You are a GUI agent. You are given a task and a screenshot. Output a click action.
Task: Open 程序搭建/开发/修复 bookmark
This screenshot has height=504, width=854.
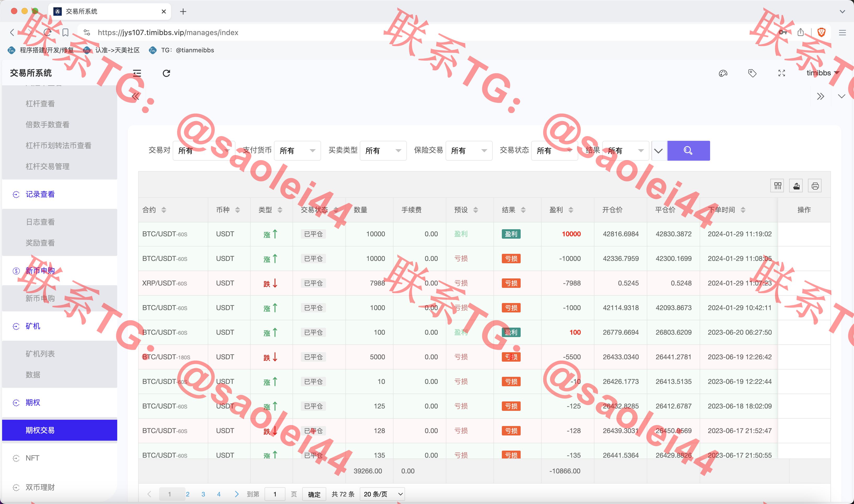(41, 50)
